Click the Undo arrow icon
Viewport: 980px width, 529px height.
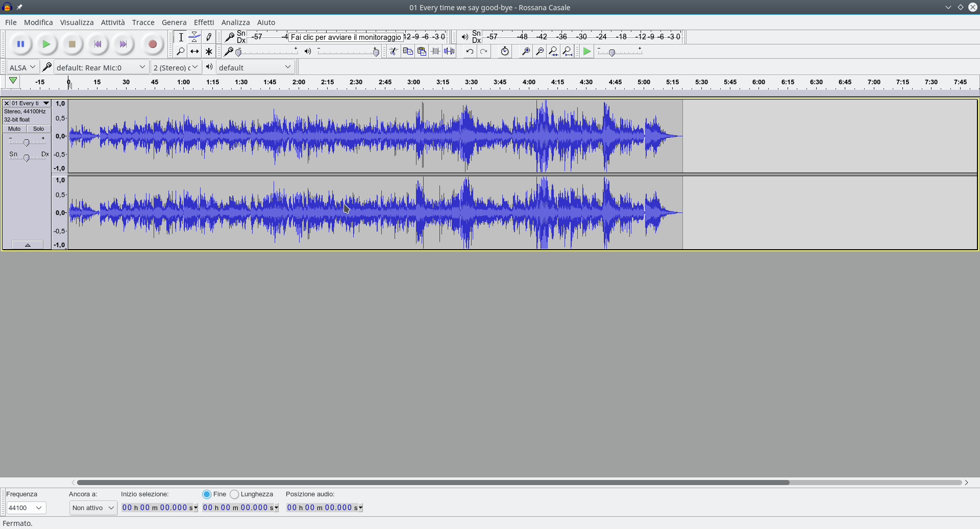(470, 51)
